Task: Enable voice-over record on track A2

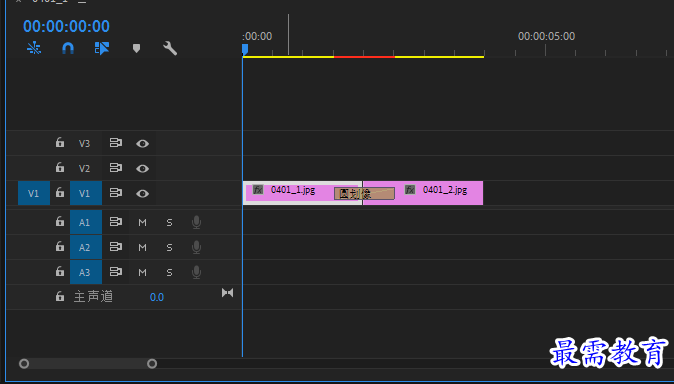Action: 196,247
